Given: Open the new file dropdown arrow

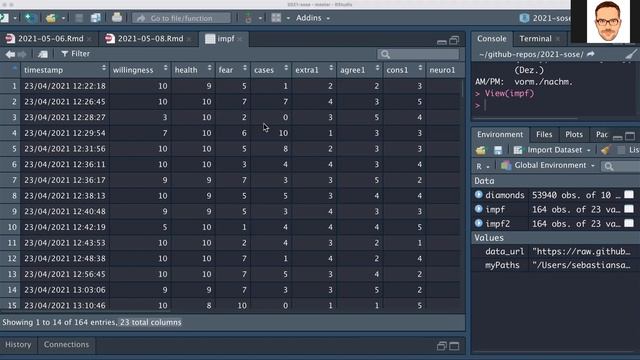Looking at the screenshot, I should [15, 18].
